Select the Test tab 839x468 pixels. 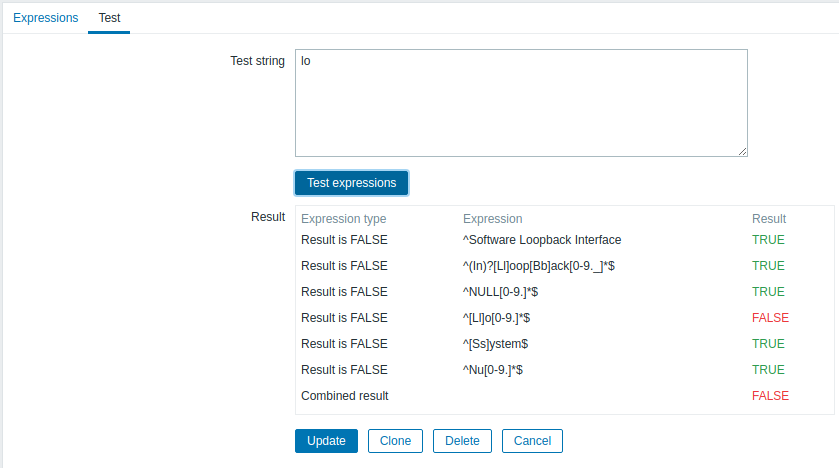coord(109,18)
